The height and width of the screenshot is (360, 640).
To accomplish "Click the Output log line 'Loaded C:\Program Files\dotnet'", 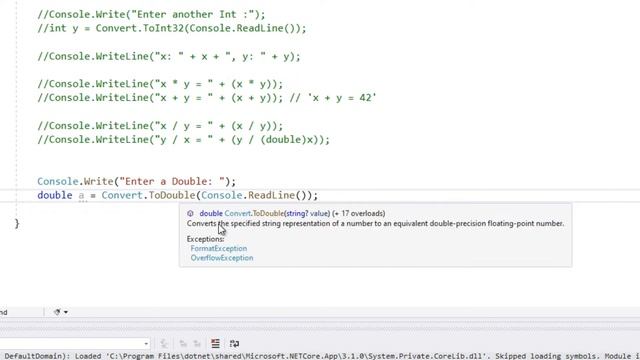I will pyautogui.click(x=320, y=356).
